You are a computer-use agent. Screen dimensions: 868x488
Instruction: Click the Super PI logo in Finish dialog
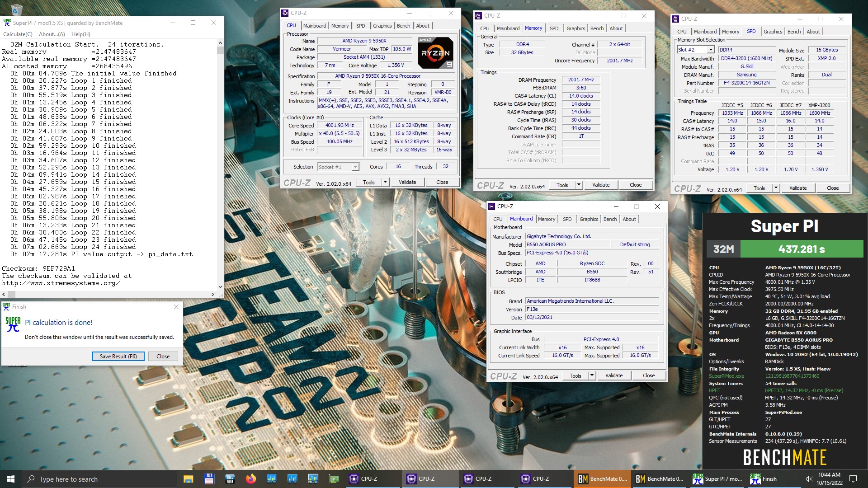pos(13,324)
